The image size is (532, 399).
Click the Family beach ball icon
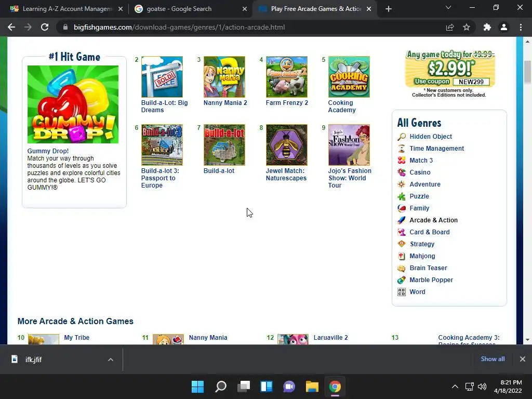pos(402,208)
